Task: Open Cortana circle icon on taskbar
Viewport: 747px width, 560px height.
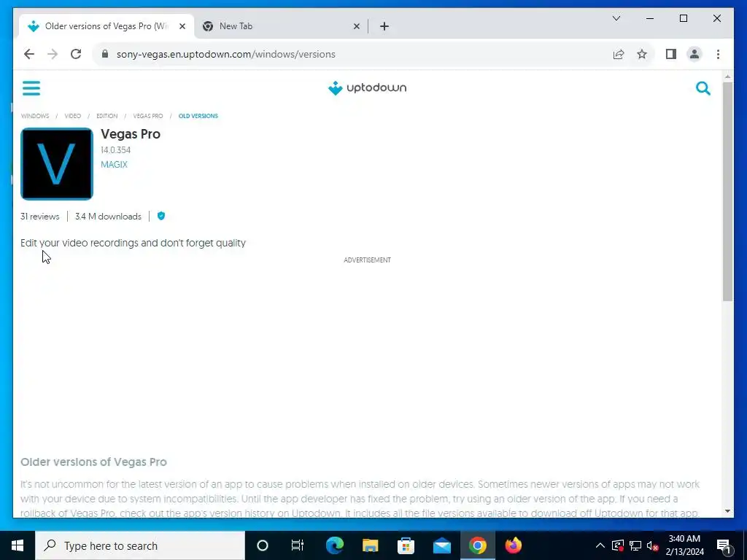Action: pyautogui.click(x=263, y=545)
